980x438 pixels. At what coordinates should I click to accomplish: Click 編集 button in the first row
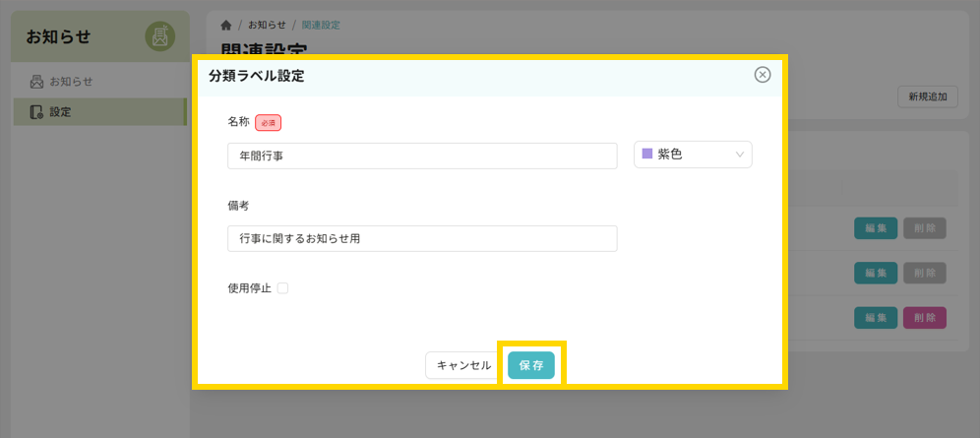pyautogui.click(x=875, y=228)
